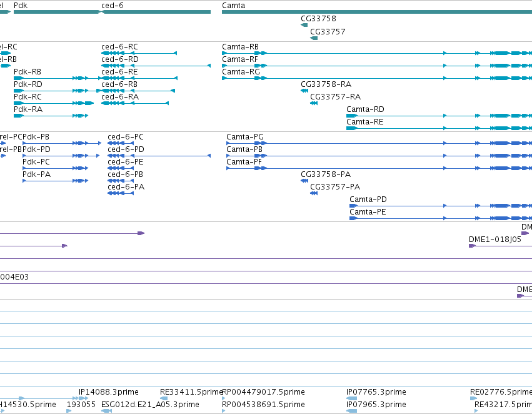Viewport: 532px width, 414px height.
Task: Select the ced-6-PA protein label
Action: point(126,187)
